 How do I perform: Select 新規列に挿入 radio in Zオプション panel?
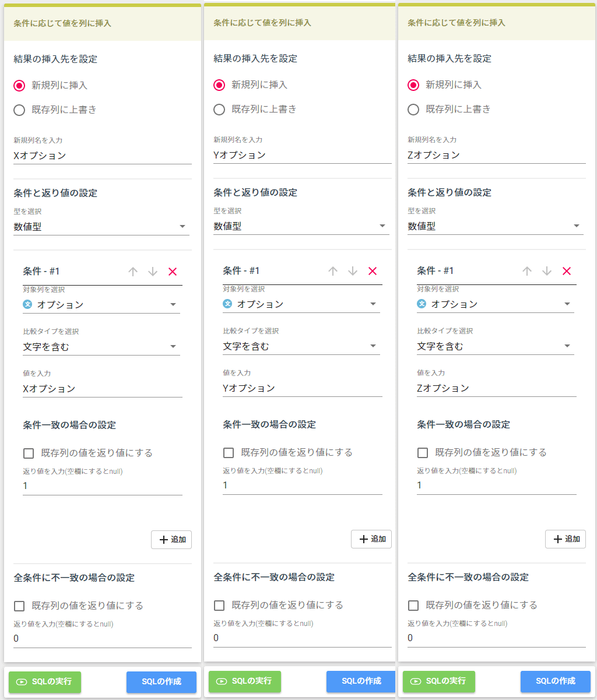[x=413, y=85]
